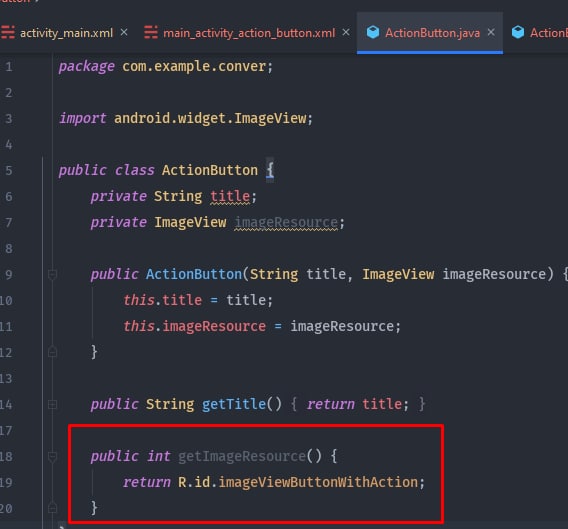Click the ActionButton constructor name
The height and width of the screenshot is (529, 568).
point(194,274)
